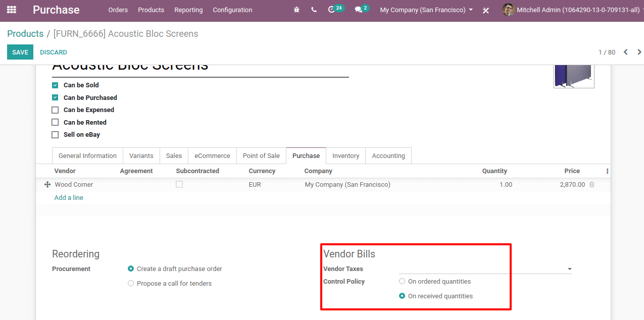The image size is (644, 320).
Task: Sort by Company column header
Action: [x=318, y=171]
